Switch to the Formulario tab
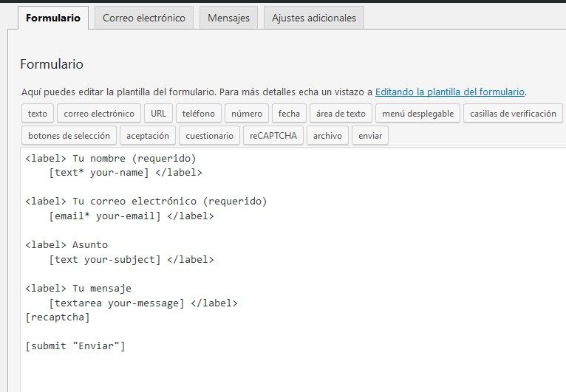 point(53,18)
